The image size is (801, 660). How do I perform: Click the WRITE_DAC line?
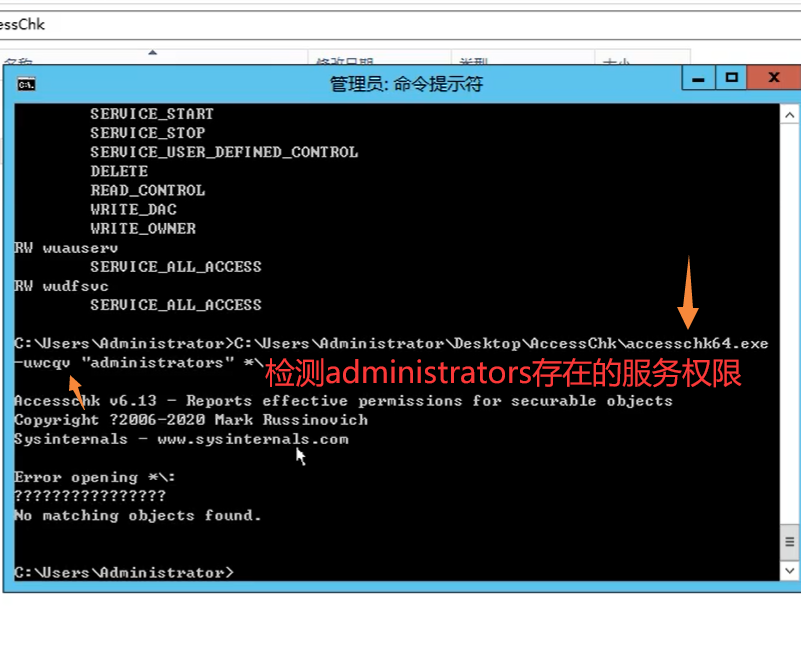(x=133, y=209)
